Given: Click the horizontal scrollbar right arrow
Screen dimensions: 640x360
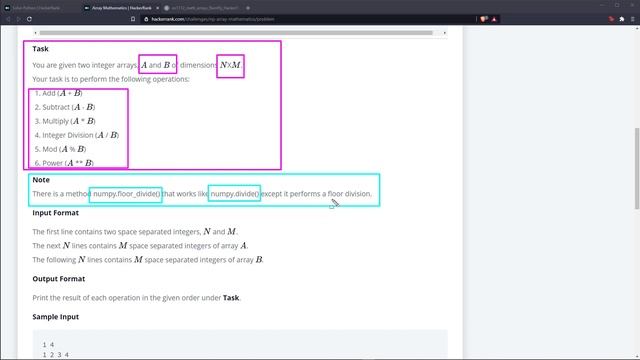Looking at the screenshot, I should tap(444, 33).
